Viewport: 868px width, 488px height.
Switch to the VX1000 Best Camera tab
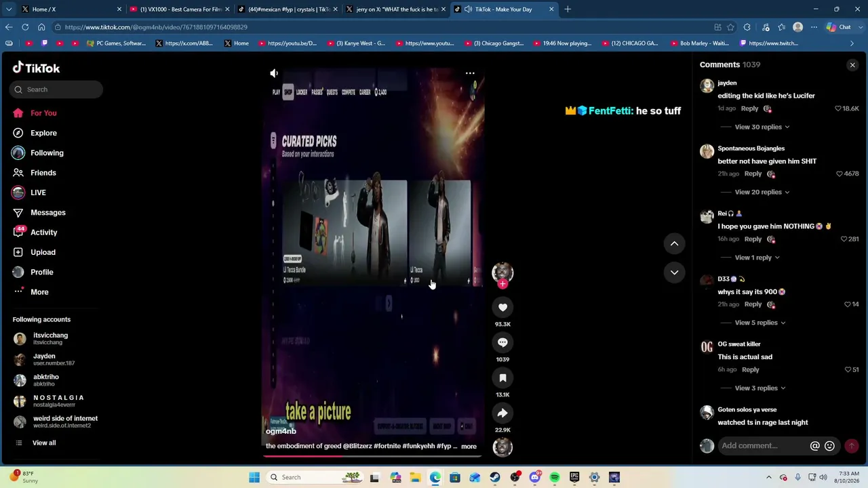[179, 9]
